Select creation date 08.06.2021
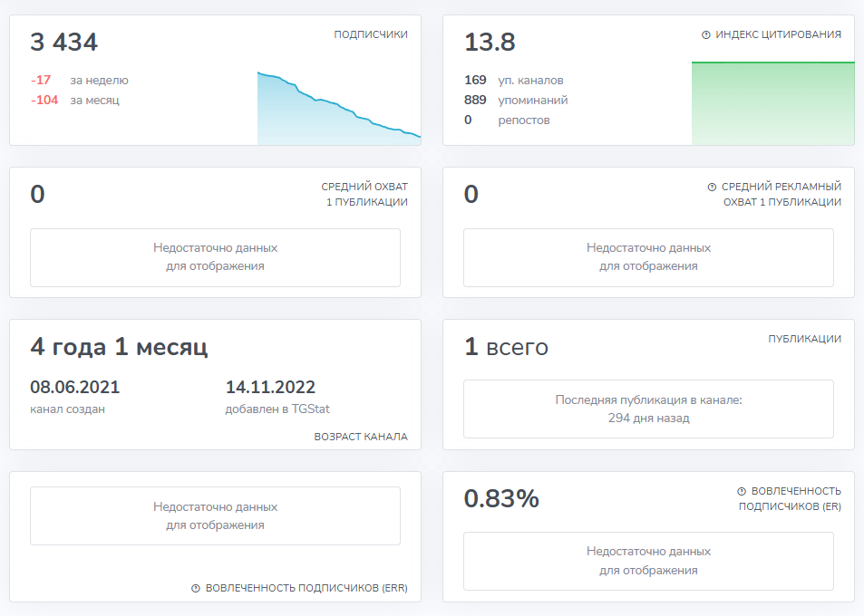864x616 pixels. (x=75, y=387)
